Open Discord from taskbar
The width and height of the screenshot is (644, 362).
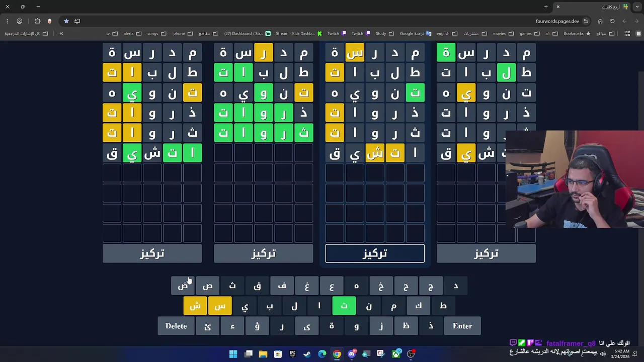tap(352, 354)
